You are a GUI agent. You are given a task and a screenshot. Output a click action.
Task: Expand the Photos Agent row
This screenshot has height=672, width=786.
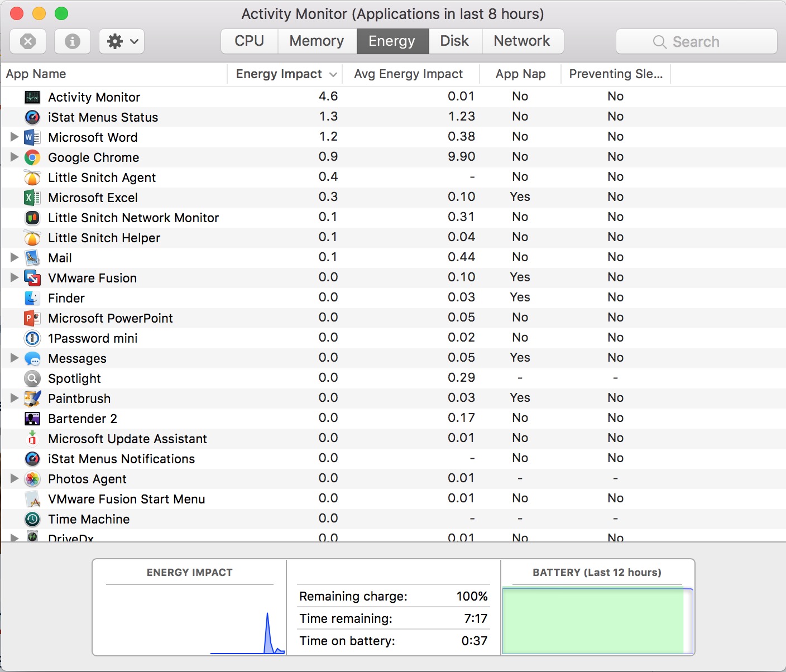[x=15, y=478]
